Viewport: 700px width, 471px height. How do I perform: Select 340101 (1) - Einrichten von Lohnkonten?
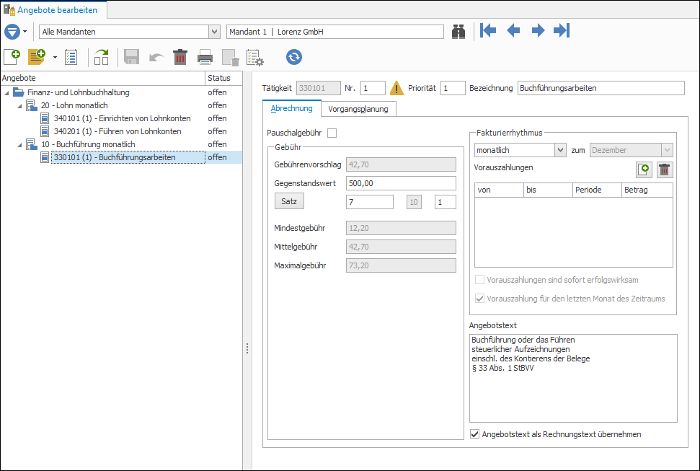coord(122,118)
